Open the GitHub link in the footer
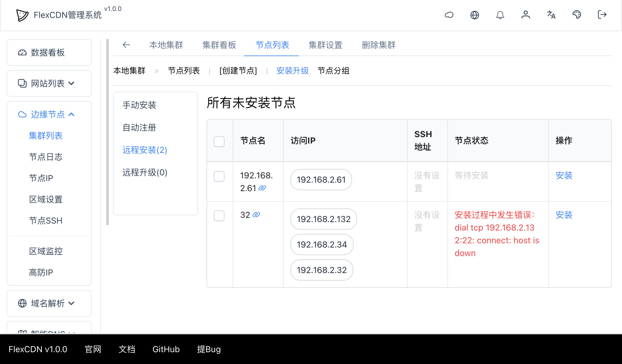 pyautogui.click(x=166, y=349)
